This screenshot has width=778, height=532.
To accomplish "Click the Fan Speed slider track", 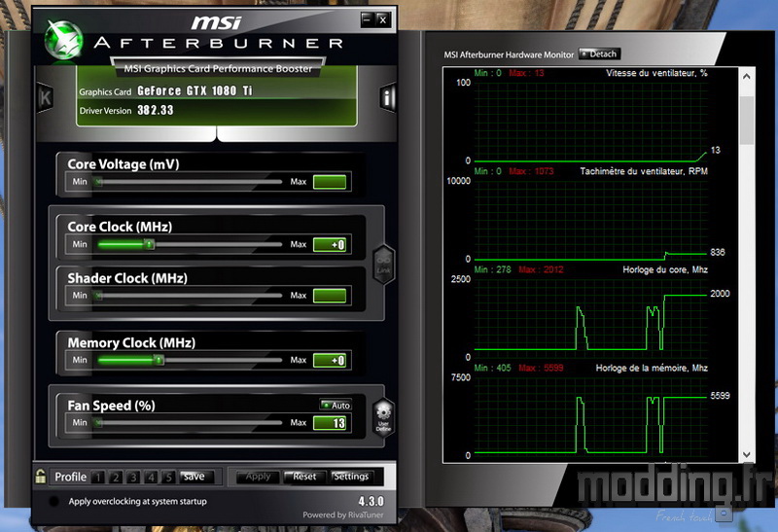I will coord(189,423).
